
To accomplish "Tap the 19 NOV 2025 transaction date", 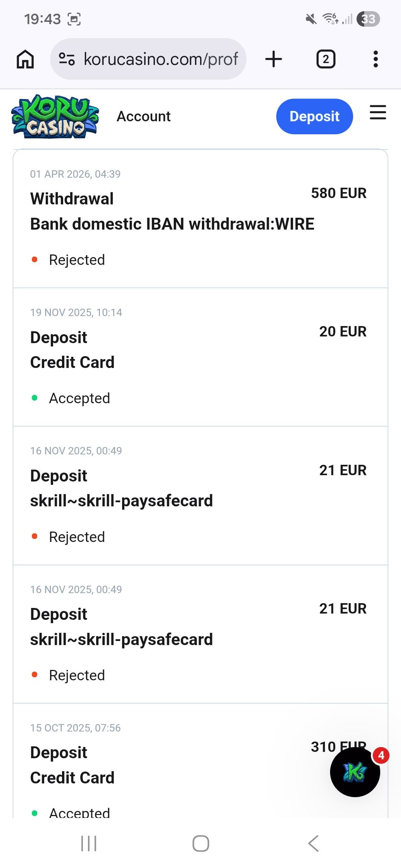I will [x=76, y=312].
